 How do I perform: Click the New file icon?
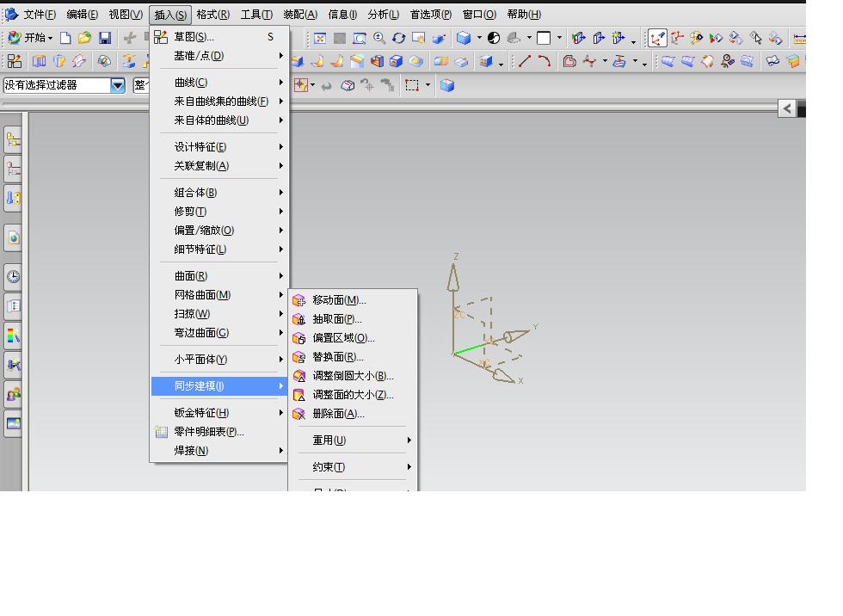click(65, 38)
